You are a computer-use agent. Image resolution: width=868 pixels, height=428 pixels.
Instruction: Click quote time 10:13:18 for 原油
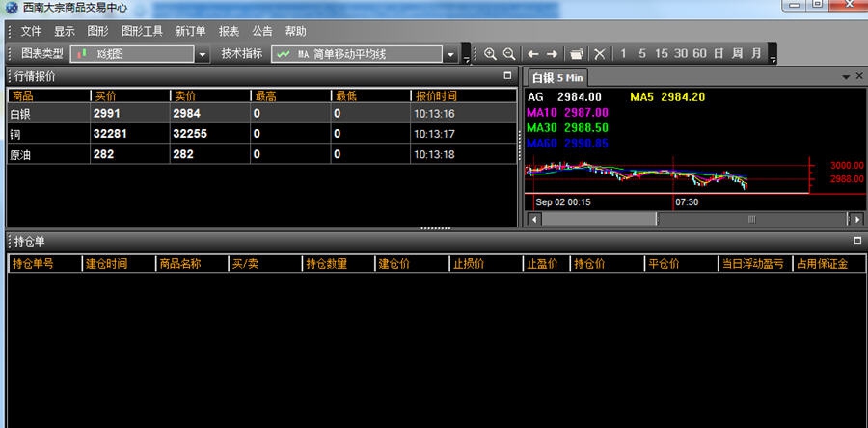click(x=434, y=154)
